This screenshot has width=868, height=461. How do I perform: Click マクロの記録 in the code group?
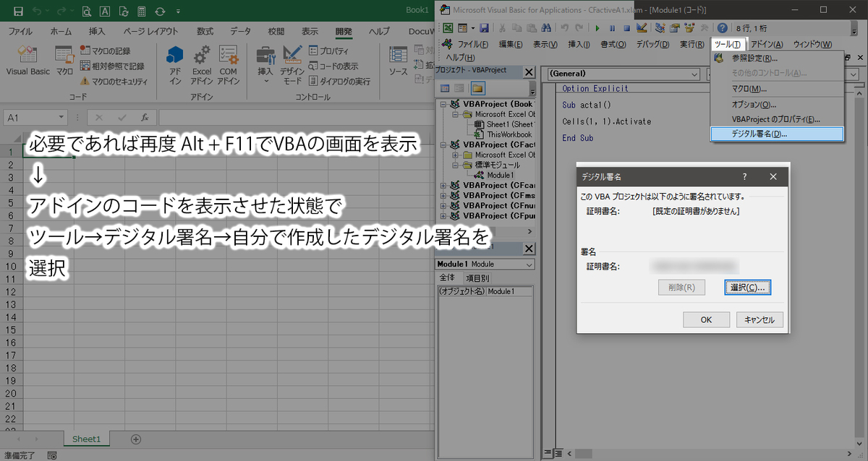(105, 51)
